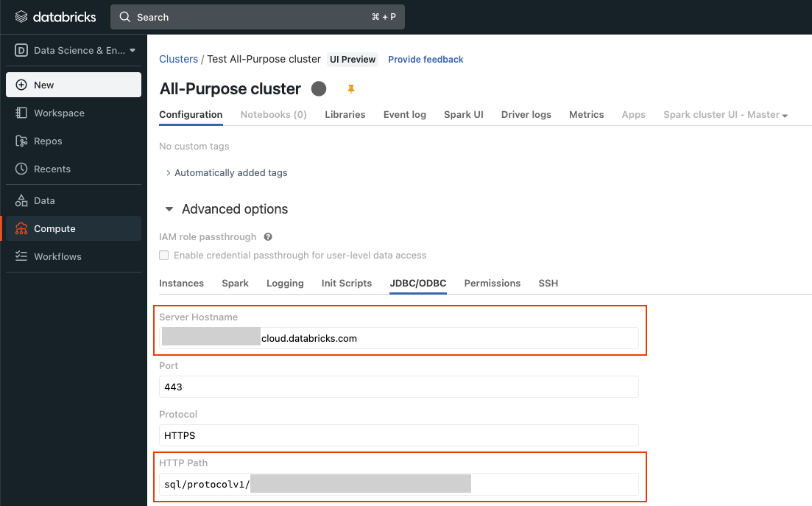Select the Init Scripts tab
Image resolution: width=812 pixels, height=506 pixels.
click(x=347, y=284)
